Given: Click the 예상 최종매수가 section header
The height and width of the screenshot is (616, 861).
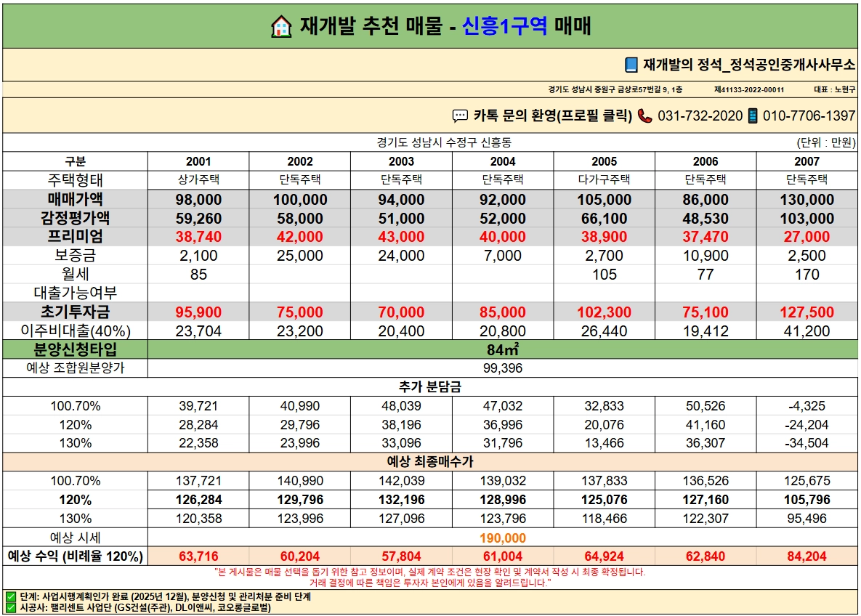Looking at the screenshot, I should click(430, 462).
